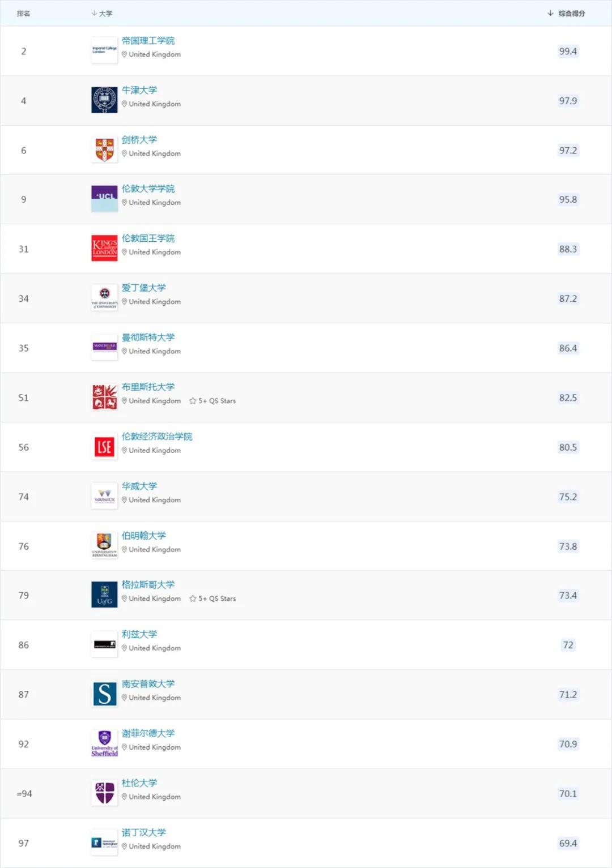Click the Southampton S logo
The height and width of the screenshot is (868, 612).
104,694
